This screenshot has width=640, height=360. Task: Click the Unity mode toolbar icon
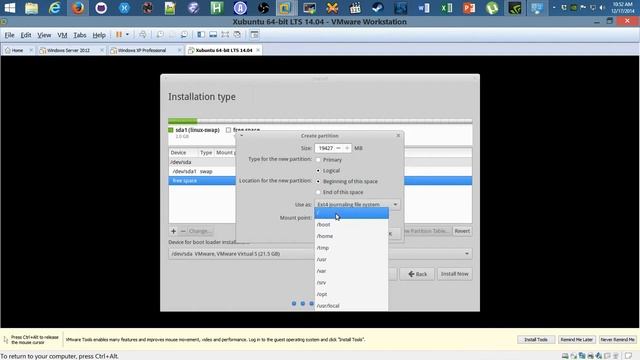[237, 35]
